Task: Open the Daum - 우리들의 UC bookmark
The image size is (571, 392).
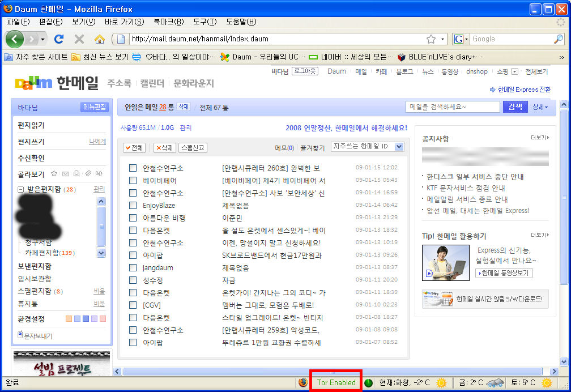Action: (263, 57)
